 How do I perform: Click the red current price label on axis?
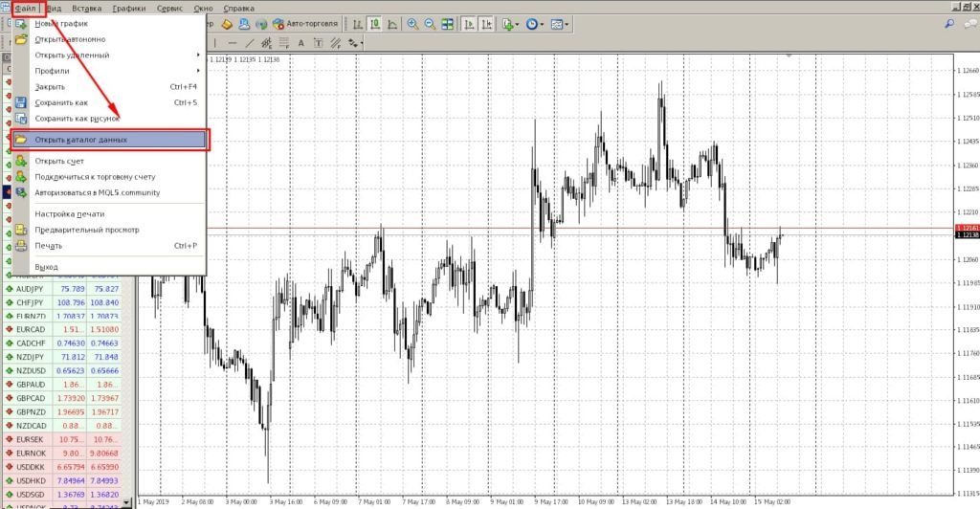coord(966,228)
